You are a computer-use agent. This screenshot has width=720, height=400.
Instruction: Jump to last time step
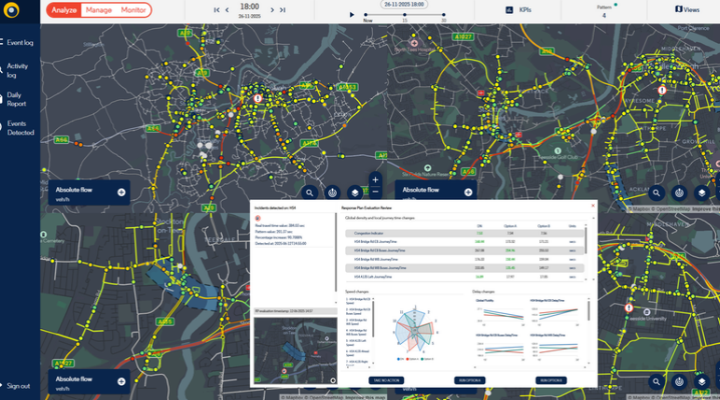coord(283,10)
